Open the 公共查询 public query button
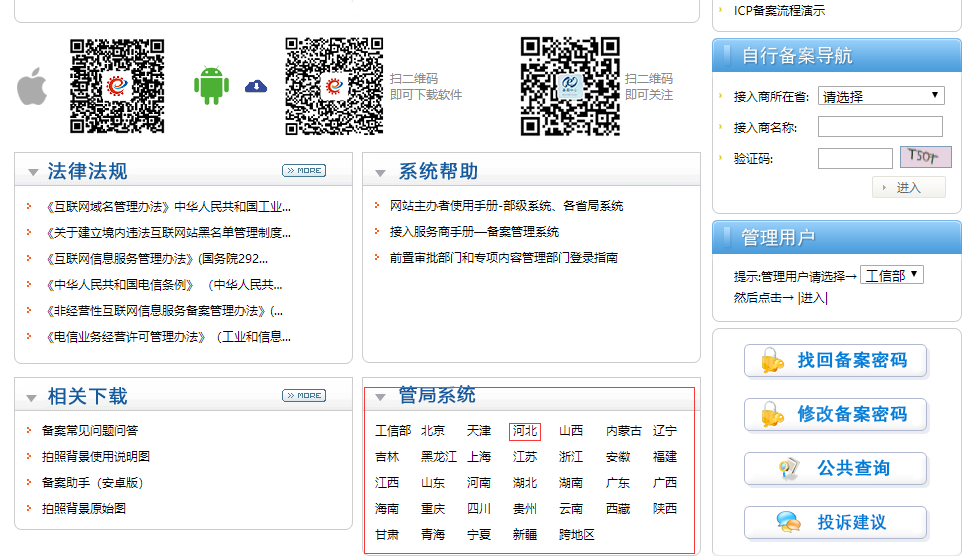This screenshot has height=559, width=964. point(836,469)
